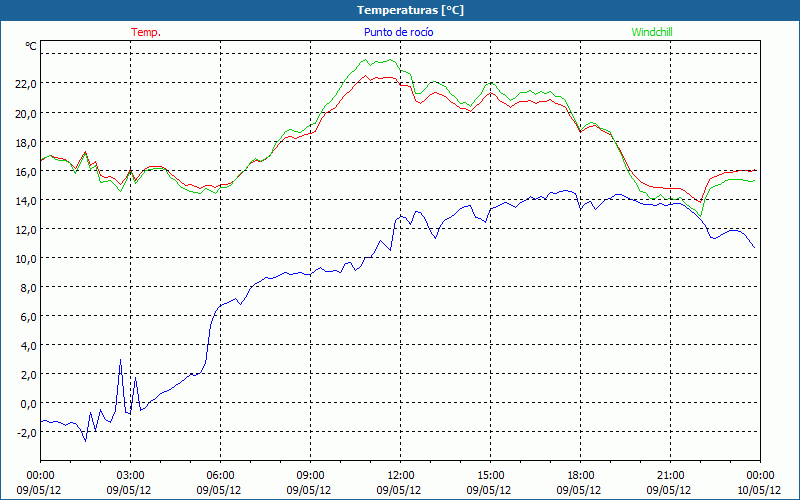Click the '4,0' y-axis value
Viewport: 800px width, 500px height.
[28, 346]
